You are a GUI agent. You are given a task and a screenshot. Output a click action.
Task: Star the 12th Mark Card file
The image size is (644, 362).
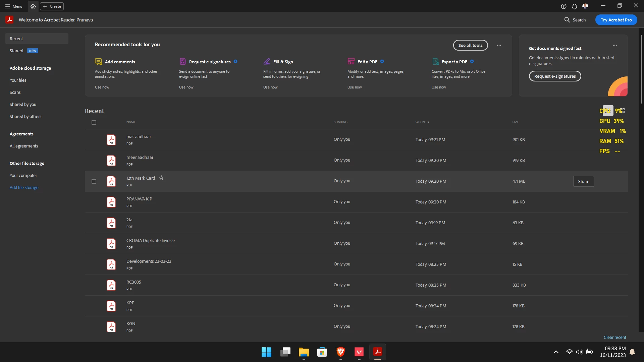(x=161, y=178)
